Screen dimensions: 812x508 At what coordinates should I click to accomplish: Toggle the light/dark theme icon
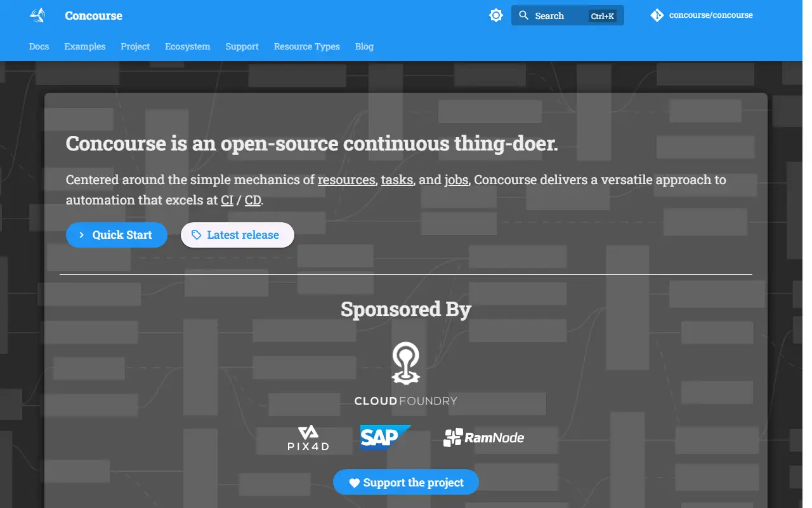pos(496,15)
